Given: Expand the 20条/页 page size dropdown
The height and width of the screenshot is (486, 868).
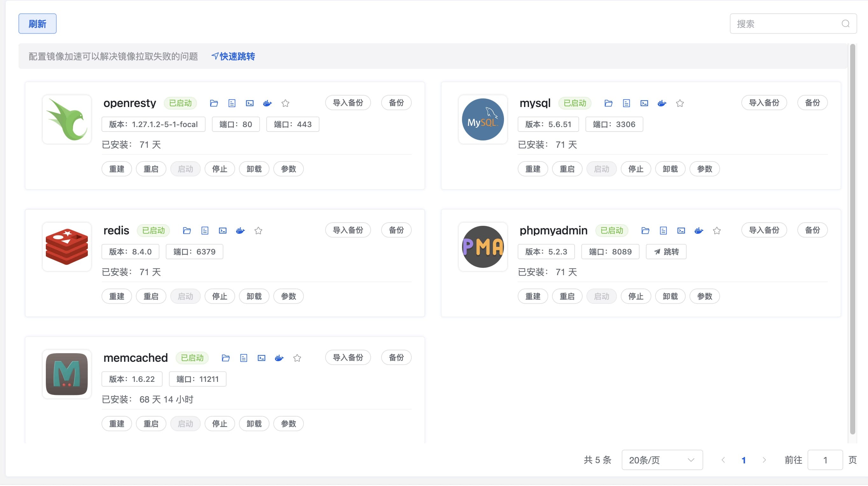Looking at the screenshot, I should coord(662,460).
